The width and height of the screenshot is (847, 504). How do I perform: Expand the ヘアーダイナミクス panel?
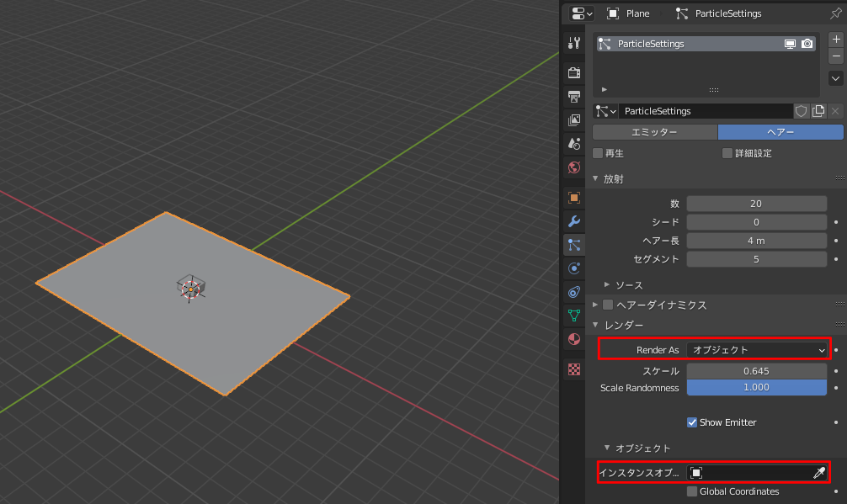(x=595, y=305)
